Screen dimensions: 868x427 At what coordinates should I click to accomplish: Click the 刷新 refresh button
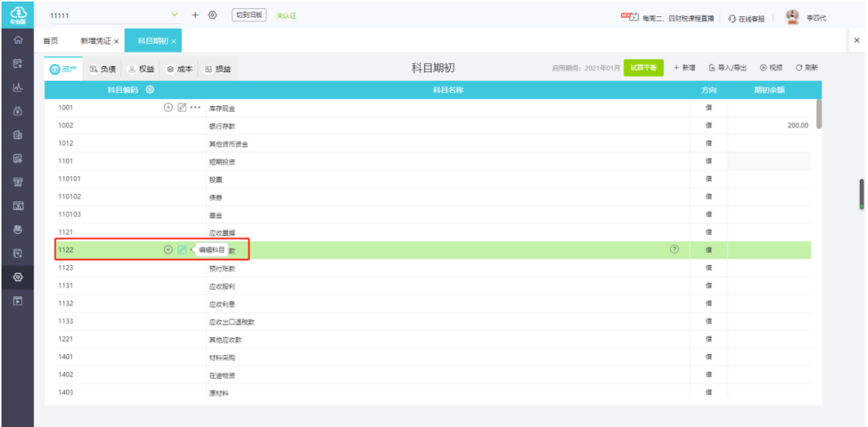(807, 68)
